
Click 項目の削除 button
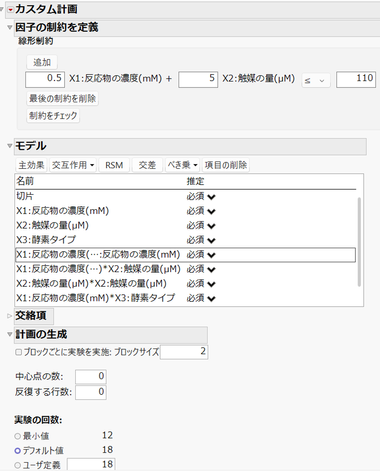[226, 165]
